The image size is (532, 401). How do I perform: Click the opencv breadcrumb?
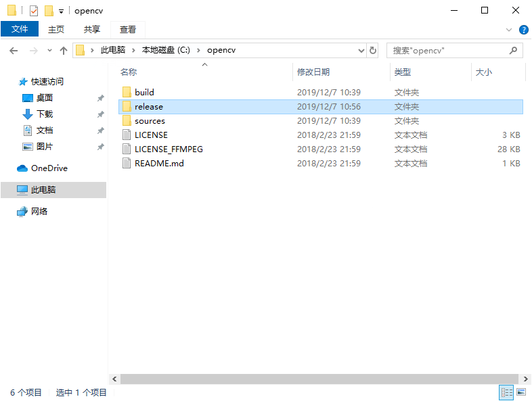click(221, 50)
